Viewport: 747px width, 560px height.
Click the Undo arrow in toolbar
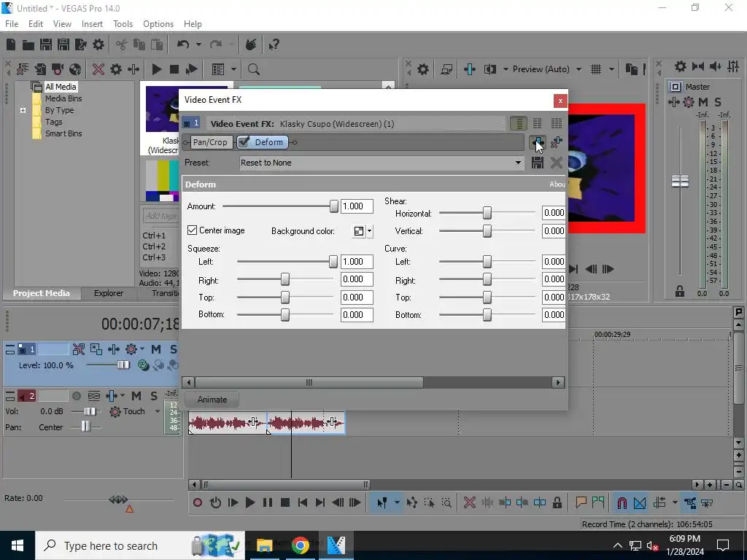183,44
